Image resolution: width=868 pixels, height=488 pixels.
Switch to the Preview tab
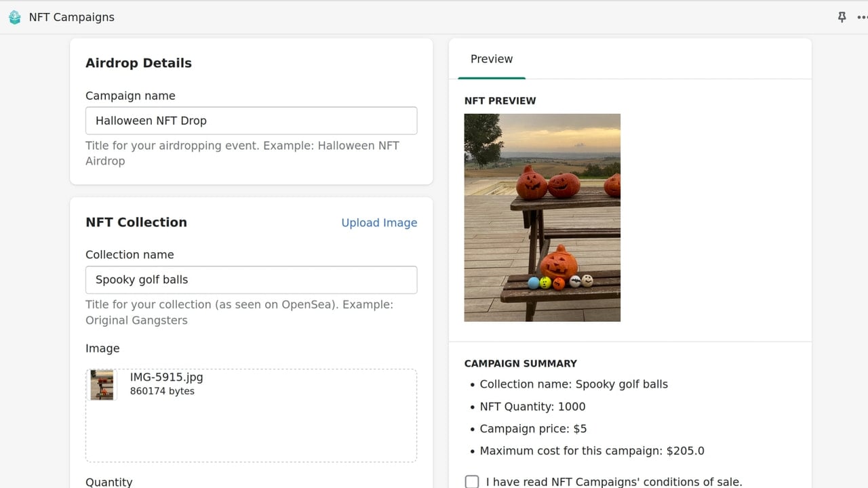point(492,59)
